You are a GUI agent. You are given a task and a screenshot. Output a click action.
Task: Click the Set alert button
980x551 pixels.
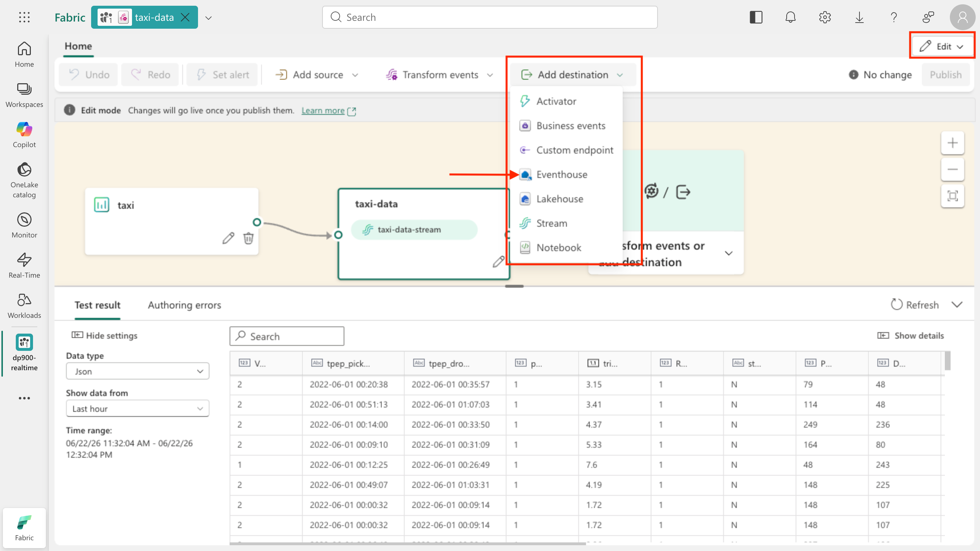pos(222,75)
